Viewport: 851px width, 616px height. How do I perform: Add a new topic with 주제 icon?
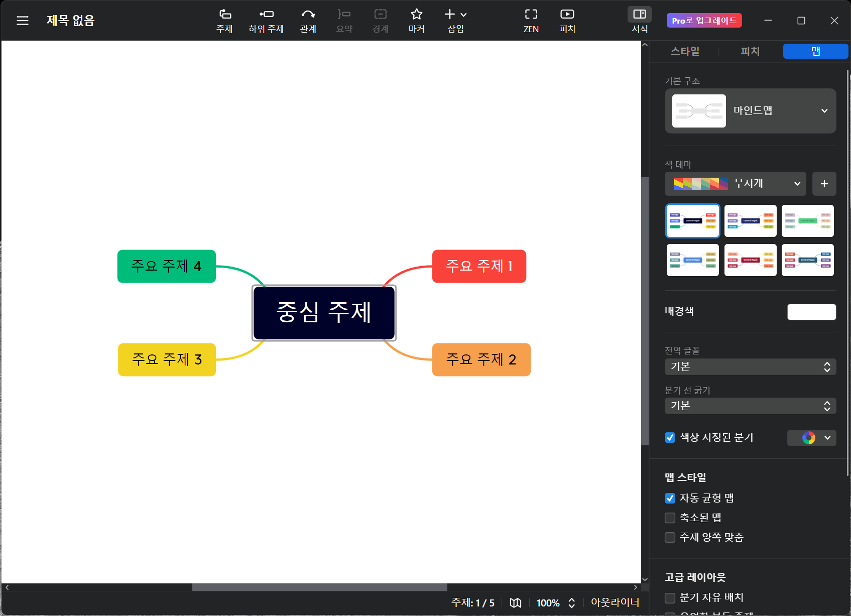(x=224, y=21)
